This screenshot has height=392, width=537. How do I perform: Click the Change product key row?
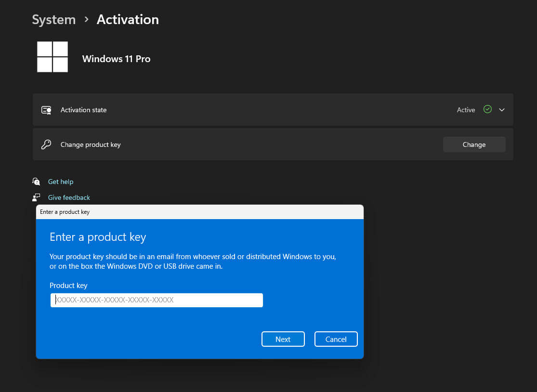coord(91,144)
